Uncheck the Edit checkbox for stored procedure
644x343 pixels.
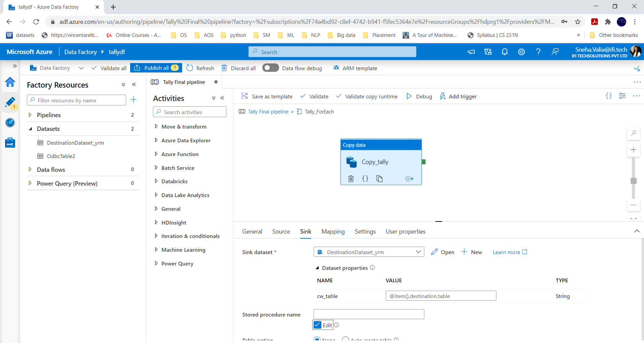point(317,325)
